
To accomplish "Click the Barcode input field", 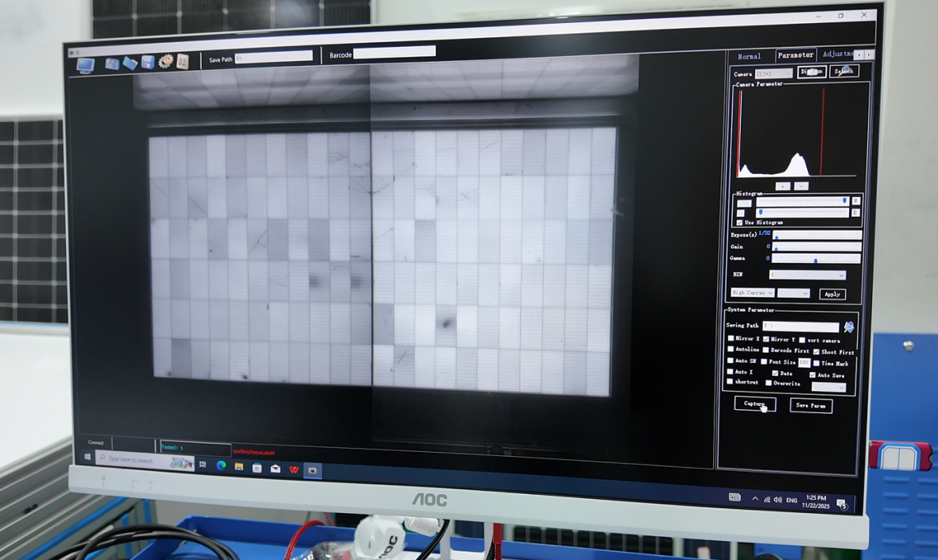I will [394, 52].
